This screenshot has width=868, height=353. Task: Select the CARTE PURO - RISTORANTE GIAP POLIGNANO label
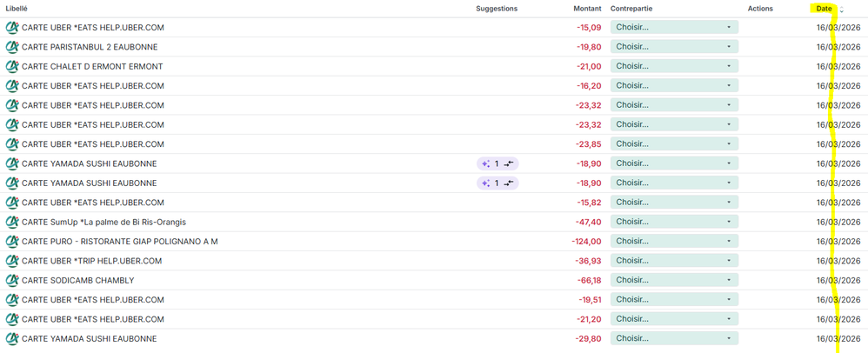point(119,241)
